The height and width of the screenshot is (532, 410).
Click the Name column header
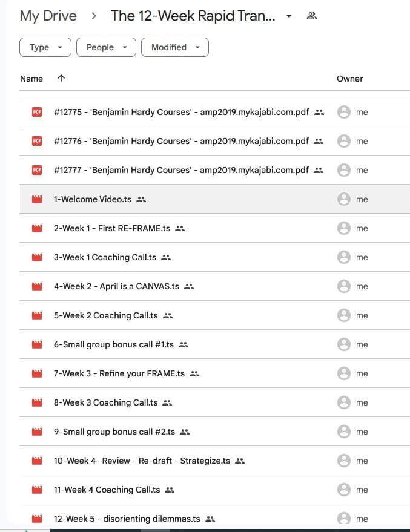point(31,79)
